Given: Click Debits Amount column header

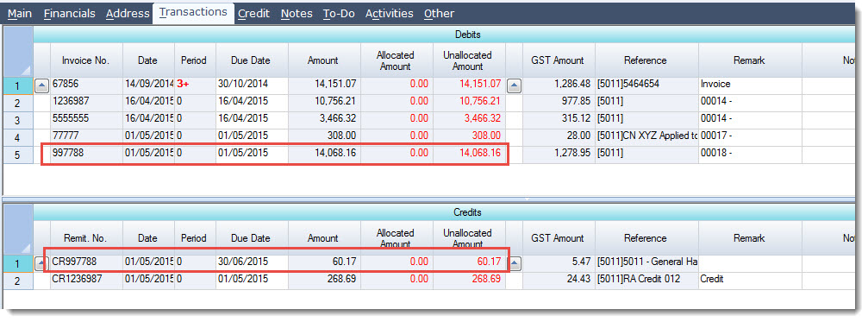Looking at the screenshot, I should pos(324,60).
